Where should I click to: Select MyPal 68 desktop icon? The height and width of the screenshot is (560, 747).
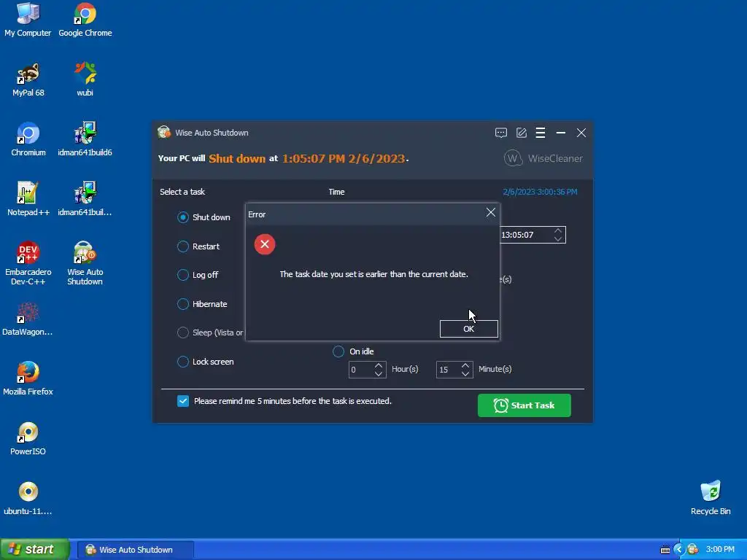point(28,79)
